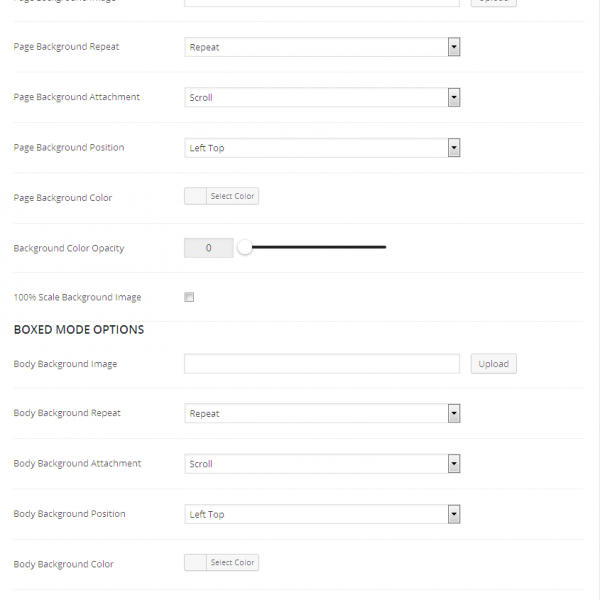This screenshot has width=600, height=600.
Task: Click arrow icon on Page Background Position
Action: [454, 148]
